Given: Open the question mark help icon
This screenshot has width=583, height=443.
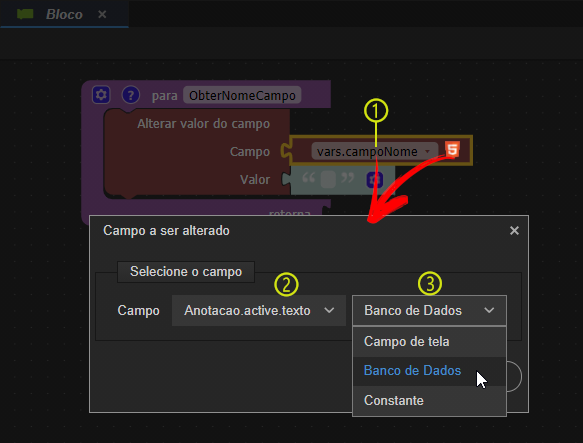Looking at the screenshot, I should pyautogui.click(x=131, y=95).
